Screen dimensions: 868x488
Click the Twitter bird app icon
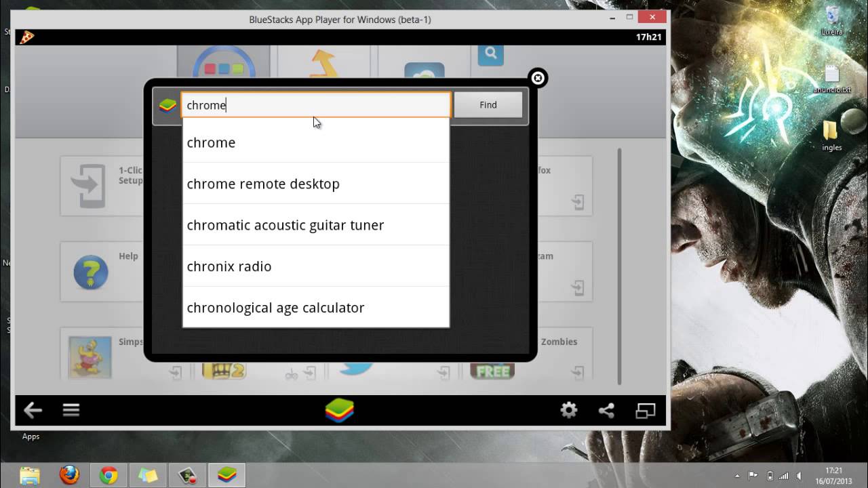356,368
